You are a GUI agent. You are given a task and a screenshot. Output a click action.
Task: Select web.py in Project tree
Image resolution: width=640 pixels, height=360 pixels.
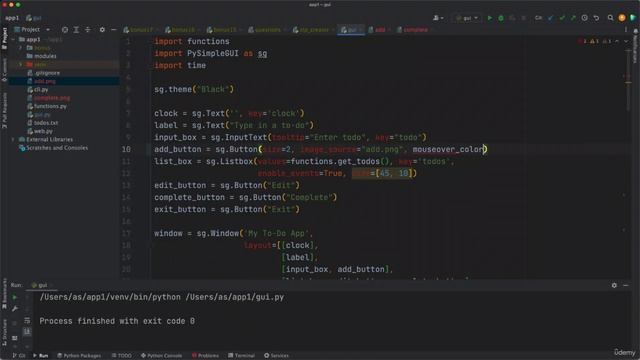(40, 131)
